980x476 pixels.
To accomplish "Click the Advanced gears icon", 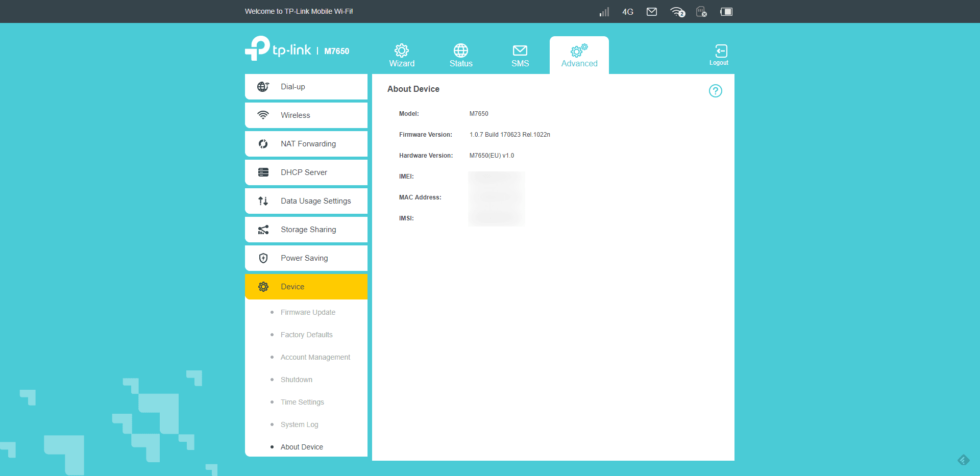I will [579, 51].
